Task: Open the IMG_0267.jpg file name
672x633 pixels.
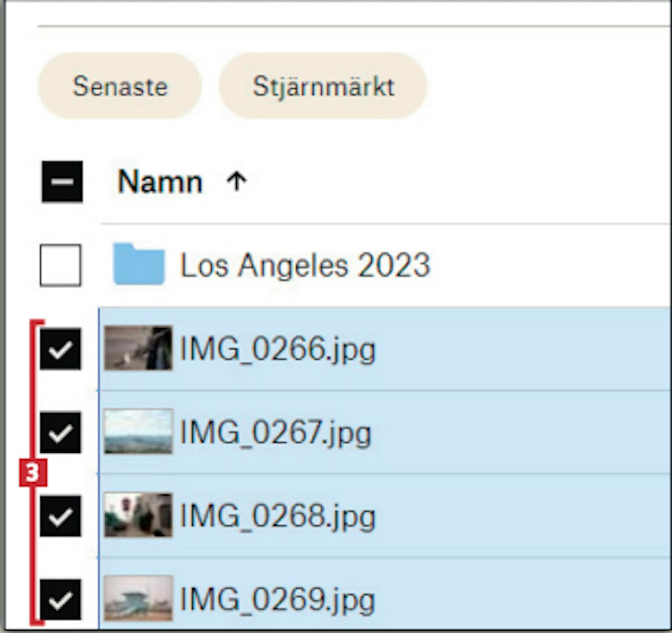Action: (276, 433)
